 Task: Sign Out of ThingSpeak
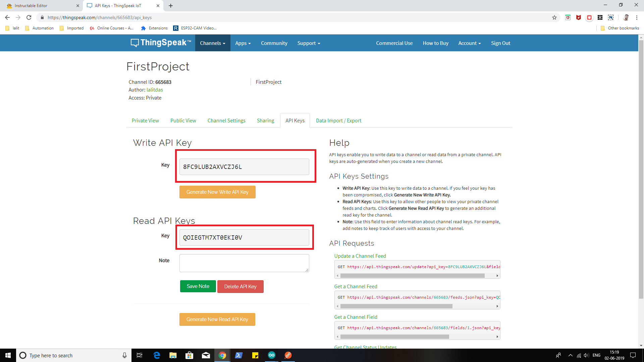(500, 43)
